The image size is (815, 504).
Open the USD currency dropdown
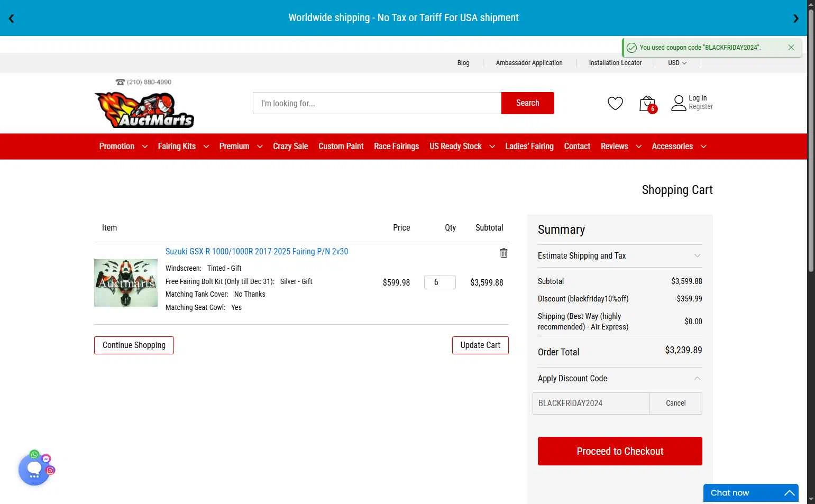pyautogui.click(x=677, y=62)
